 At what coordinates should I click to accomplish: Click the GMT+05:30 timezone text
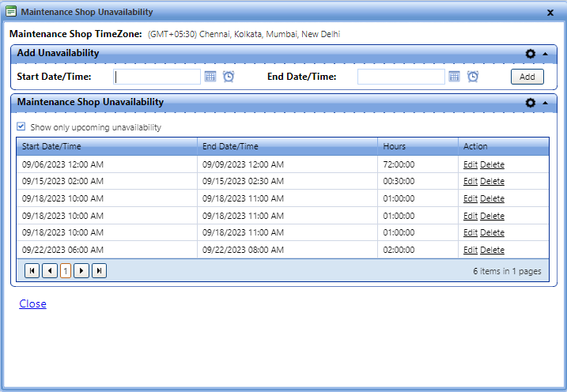244,34
